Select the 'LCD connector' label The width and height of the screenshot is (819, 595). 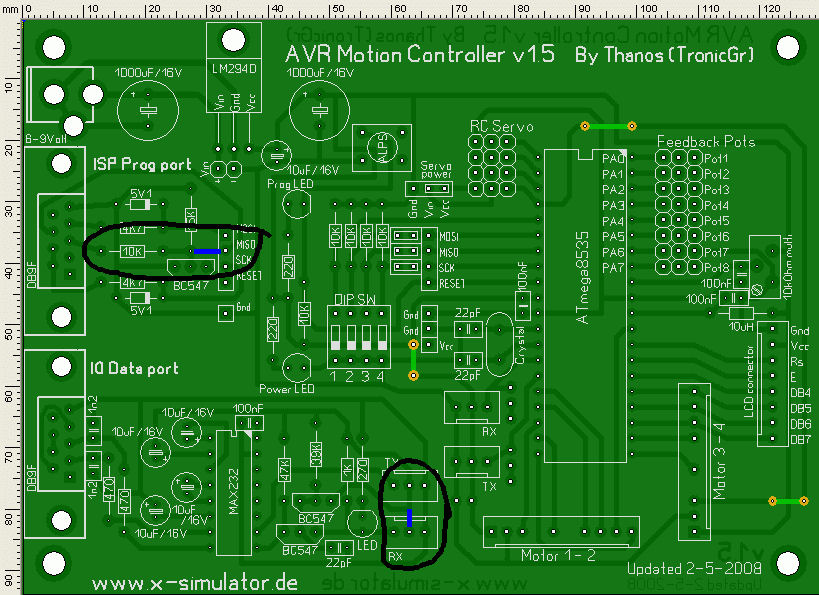pos(749,381)
